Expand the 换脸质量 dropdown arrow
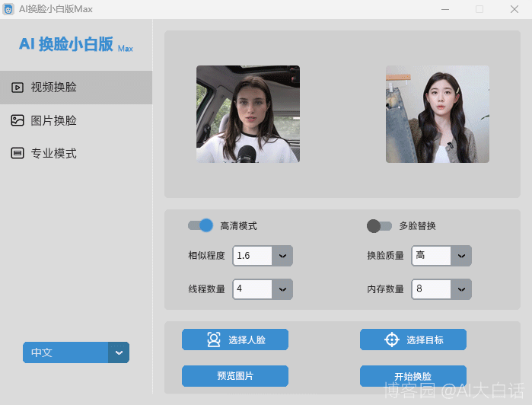This screenshot has height=405, width=532. (461, 256)
